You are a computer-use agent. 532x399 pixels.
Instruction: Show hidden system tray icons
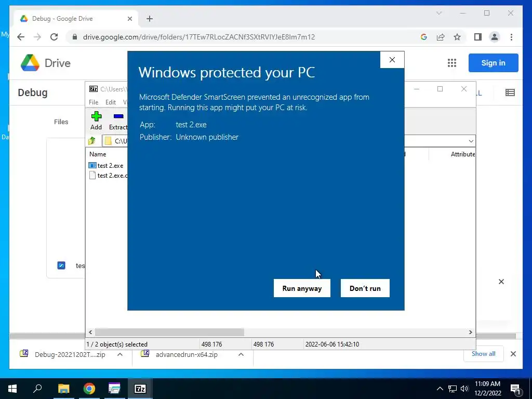click(x=440, y=389)
